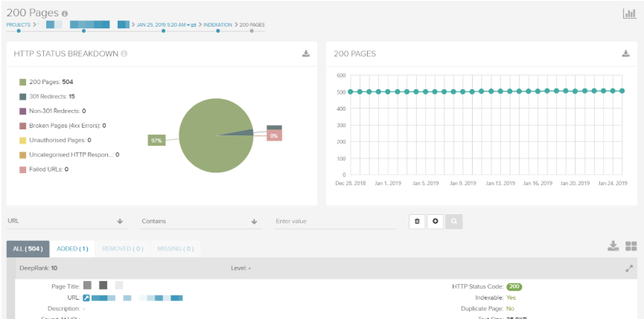Click the info icon next to HTTP Status Breakdown

pyautogui.click(x=124, y=54)
